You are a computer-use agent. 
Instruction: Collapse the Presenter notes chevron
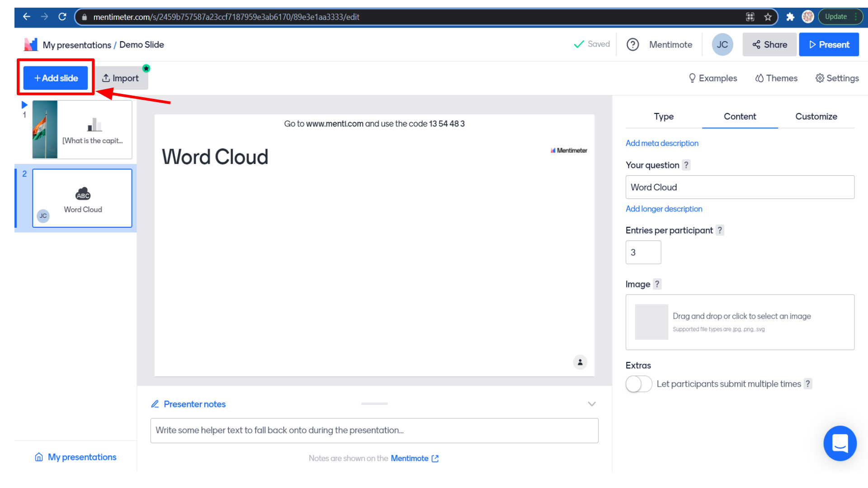point(591,404)
